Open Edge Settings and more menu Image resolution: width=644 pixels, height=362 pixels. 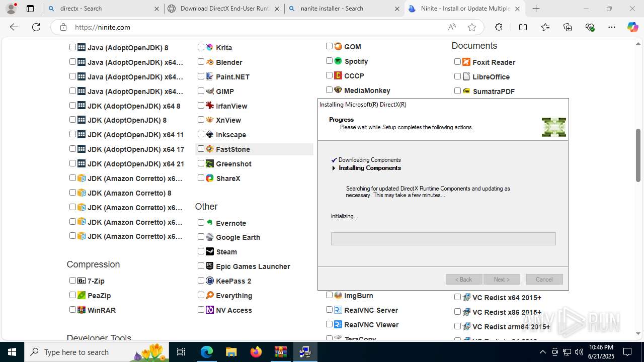pos(611,27)
